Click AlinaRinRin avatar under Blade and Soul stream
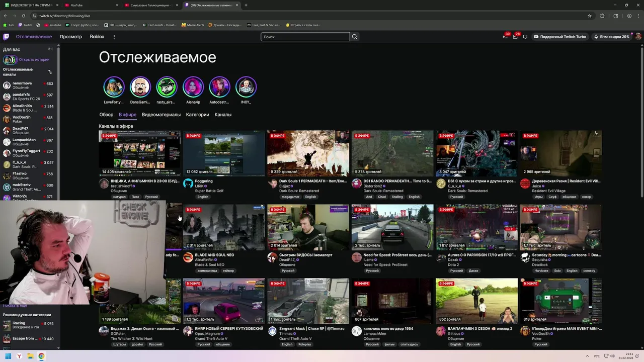Image resolution: width=644 pixels, height=362 pixels. [x=188, y=257]
